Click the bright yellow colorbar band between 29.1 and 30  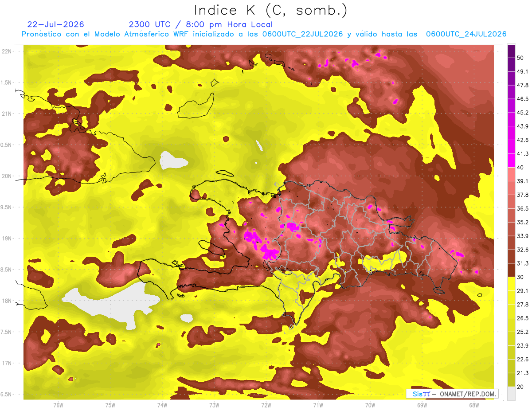pos(511,284)
